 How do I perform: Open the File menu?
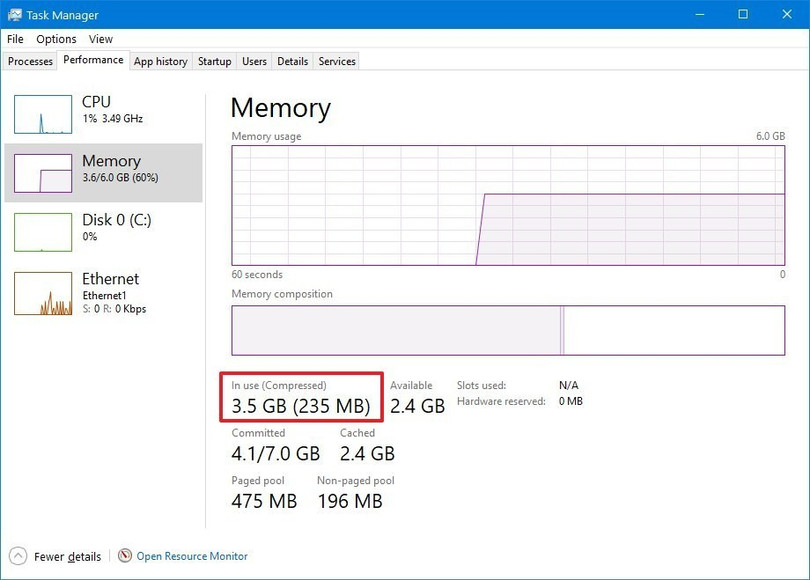click(x=15, y=39)
